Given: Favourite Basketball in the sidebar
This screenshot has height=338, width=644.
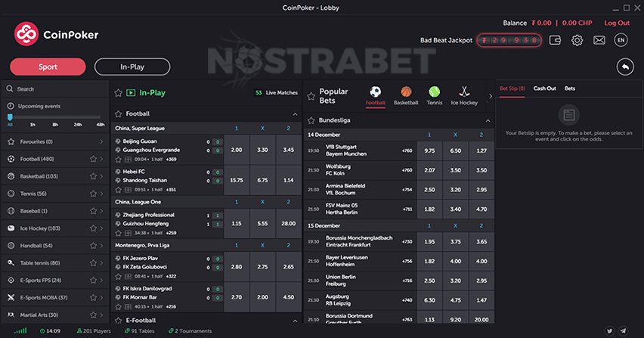Looking at the screenshot, I should point(93,176).
